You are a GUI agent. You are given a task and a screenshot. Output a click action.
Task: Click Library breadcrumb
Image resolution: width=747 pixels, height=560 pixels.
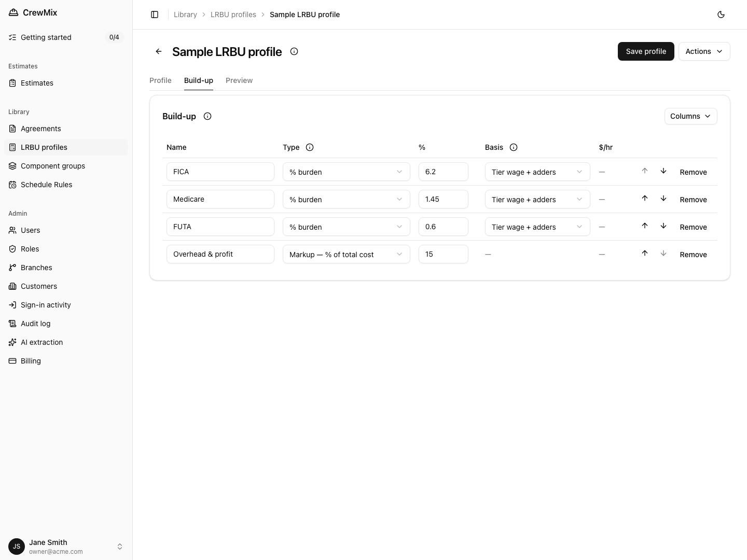(185, 15)
